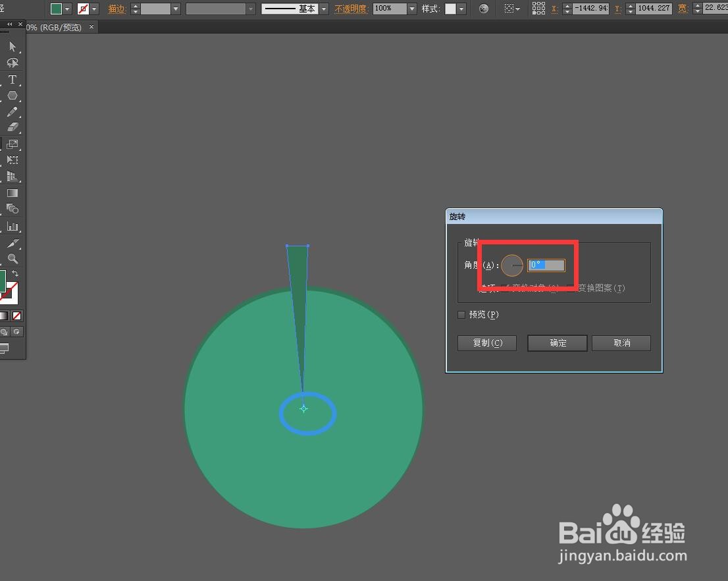Click the 100% opacity field
The height and width of the screenshot is (581, 728).
(x=390, y=9)
